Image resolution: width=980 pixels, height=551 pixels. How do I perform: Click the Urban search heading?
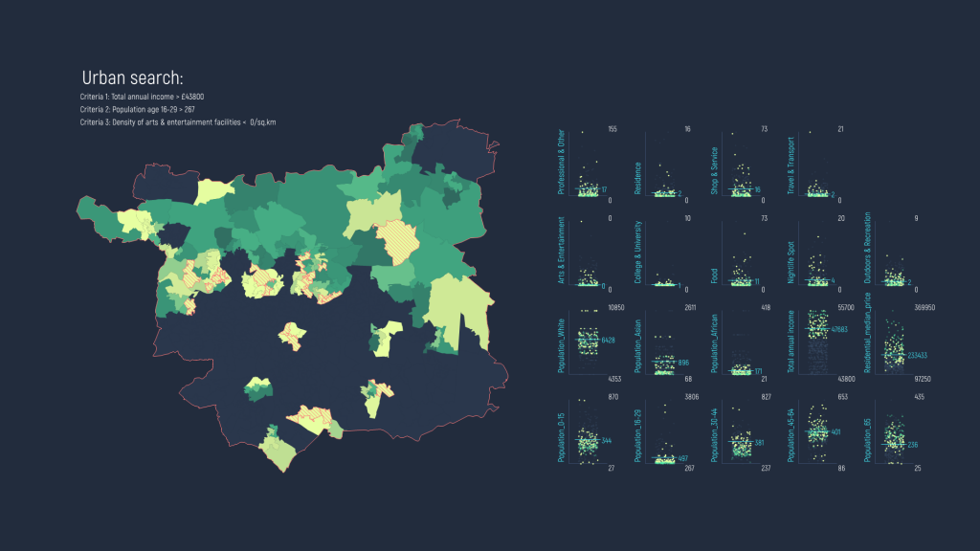coord(135,74)
